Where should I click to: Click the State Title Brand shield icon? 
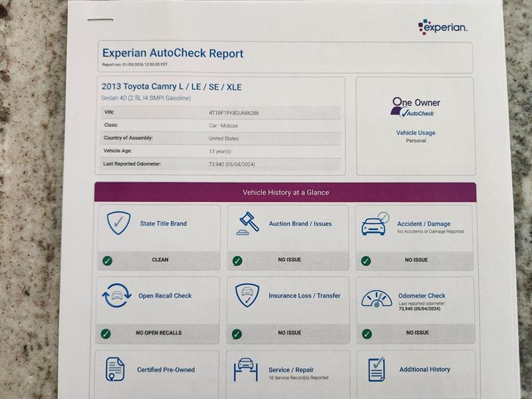pos(118,223)
